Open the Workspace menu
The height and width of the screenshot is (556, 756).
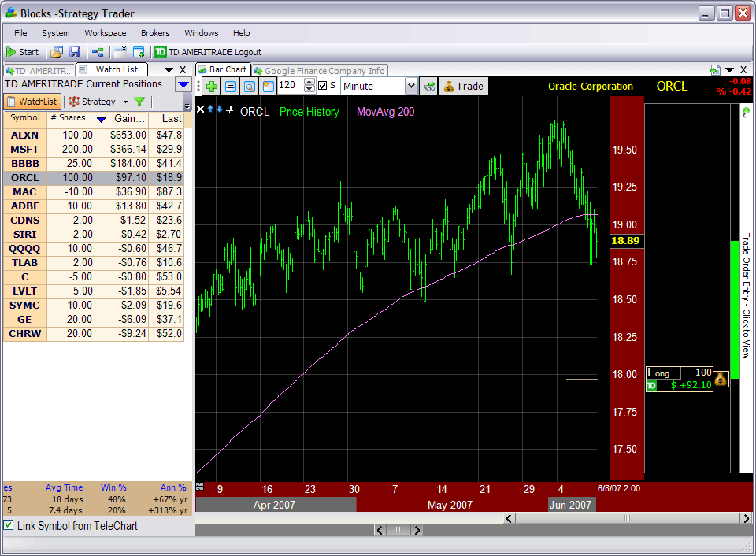(x=105, y=33)
